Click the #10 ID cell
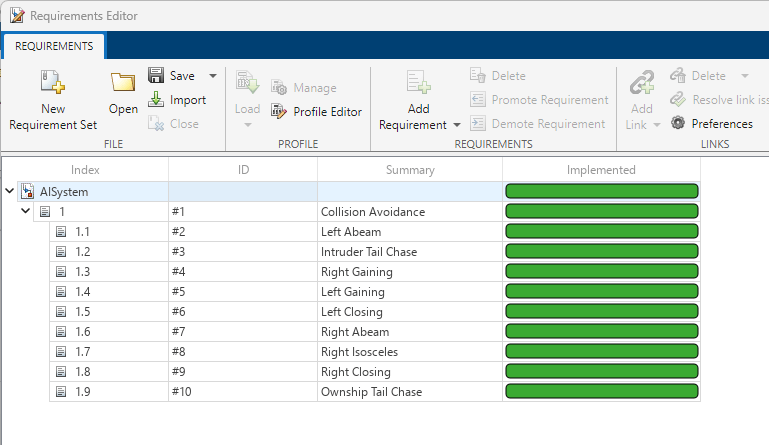 (243, 392)
